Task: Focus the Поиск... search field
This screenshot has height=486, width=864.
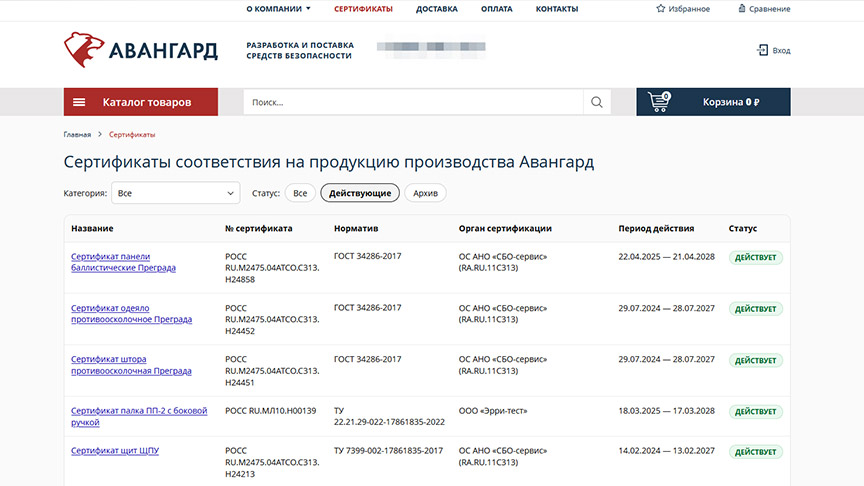Action: 413,102
